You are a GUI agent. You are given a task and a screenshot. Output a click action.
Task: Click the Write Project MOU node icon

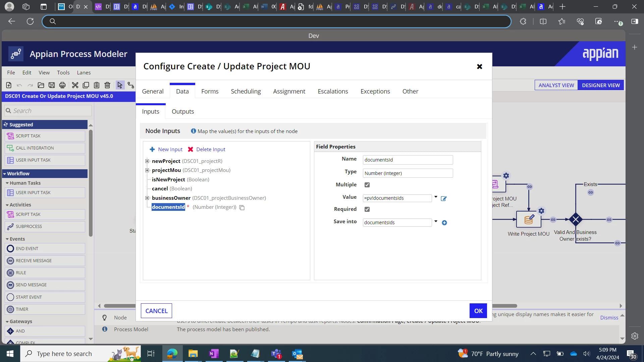tap(529, 220)
